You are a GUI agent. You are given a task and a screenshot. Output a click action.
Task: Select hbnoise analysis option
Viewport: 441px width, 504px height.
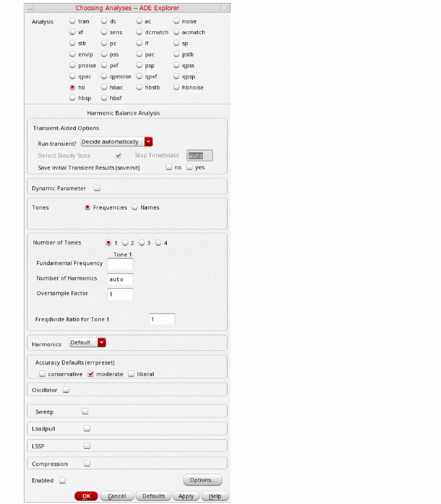[x=176, y=87]
